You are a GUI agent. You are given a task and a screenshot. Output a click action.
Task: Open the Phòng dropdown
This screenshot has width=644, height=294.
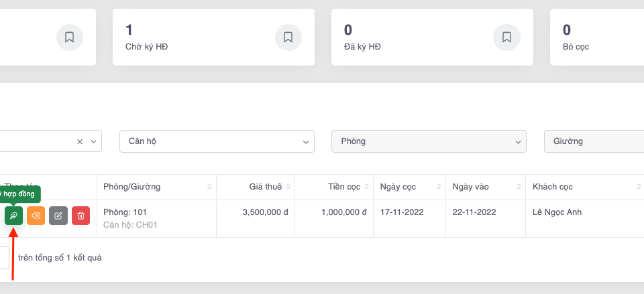(429, 141)
